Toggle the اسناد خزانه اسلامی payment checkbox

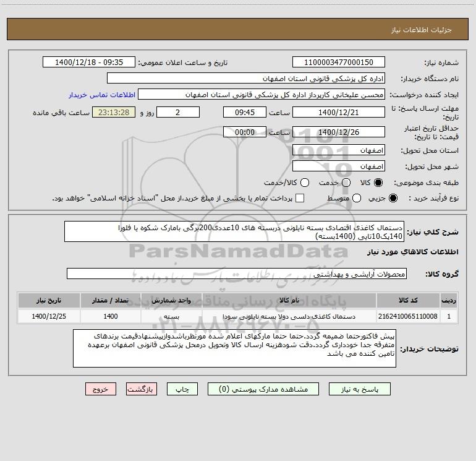(x=300, y=198)
